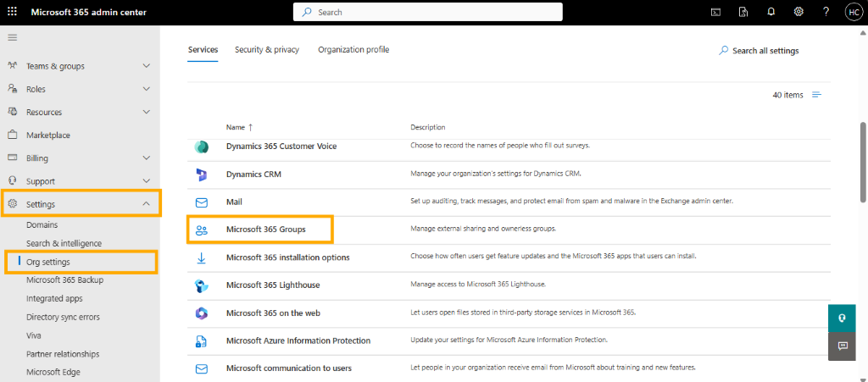Click the Billing card icon

point(12,158)
